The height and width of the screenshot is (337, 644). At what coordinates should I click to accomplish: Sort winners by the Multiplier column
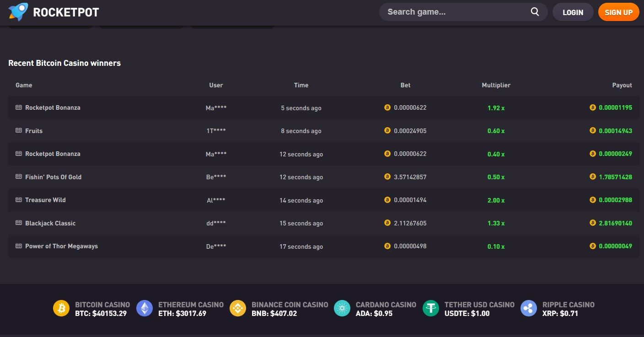coord(496,85)
